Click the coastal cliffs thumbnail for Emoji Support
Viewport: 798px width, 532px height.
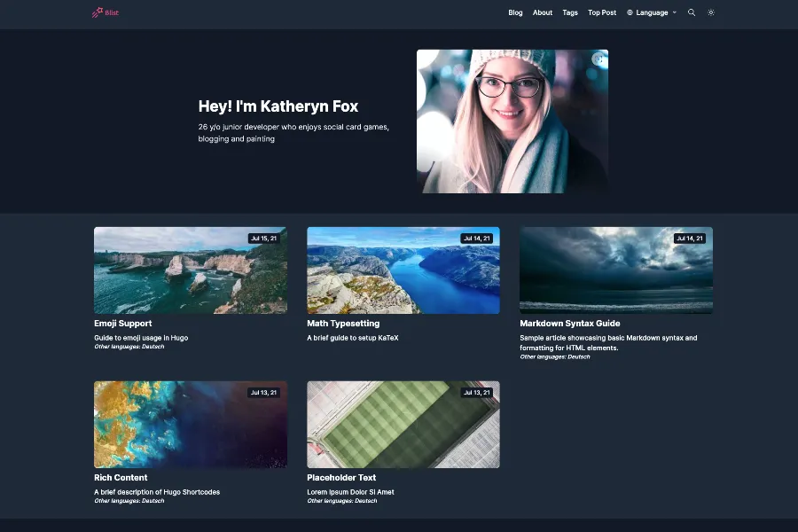coord(190,270)
